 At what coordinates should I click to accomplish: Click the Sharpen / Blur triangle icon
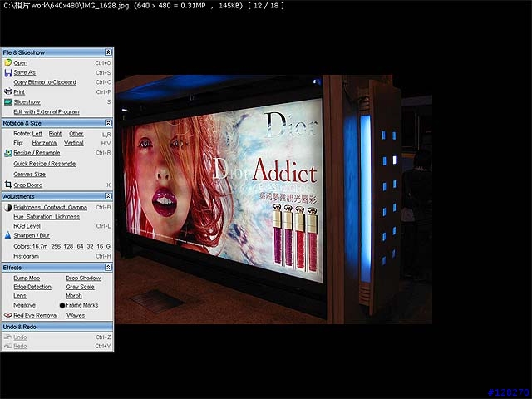tap(7, 234)
